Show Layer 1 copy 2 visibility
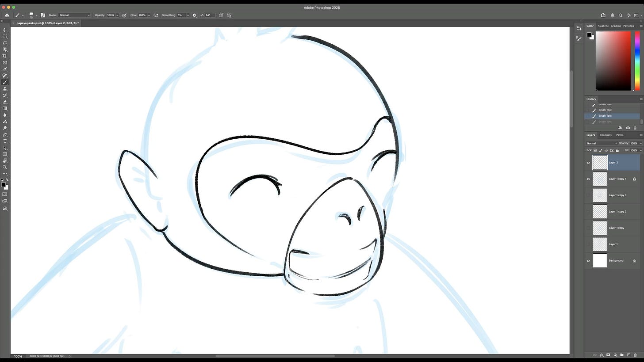This screenshot has height=362, width=644. pos(588,212)
